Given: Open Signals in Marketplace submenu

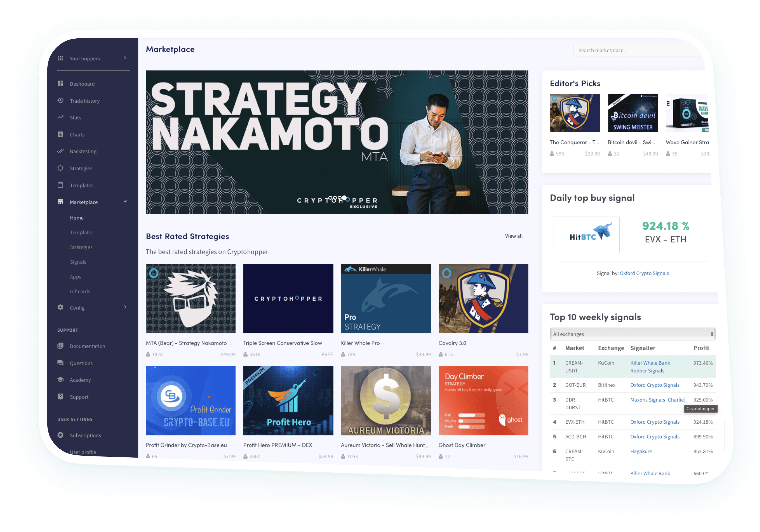Looking at the screenshot, I should (78, 262).
